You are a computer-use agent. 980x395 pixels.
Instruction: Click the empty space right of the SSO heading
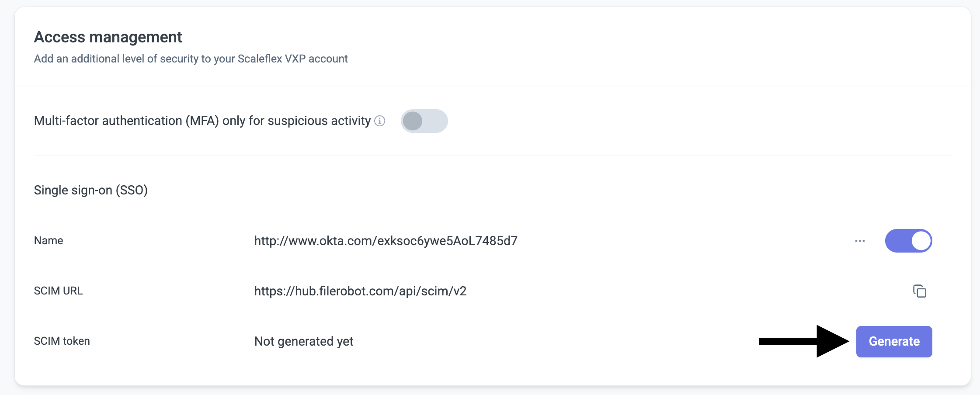pyautogui.click(x=525, y=190)
